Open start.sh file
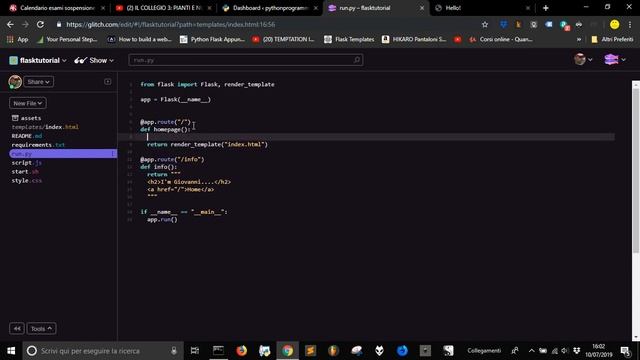Screen dimensions: 640x360 coord(25,172)
